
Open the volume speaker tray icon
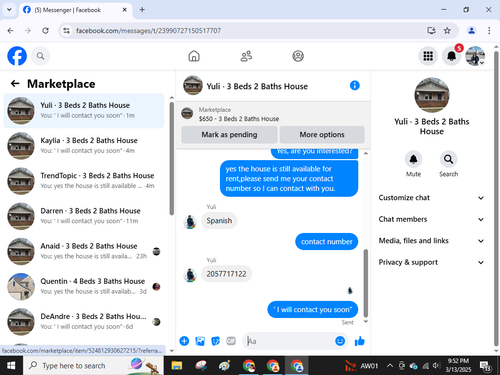pyautogui.click(x=436, y=366)
